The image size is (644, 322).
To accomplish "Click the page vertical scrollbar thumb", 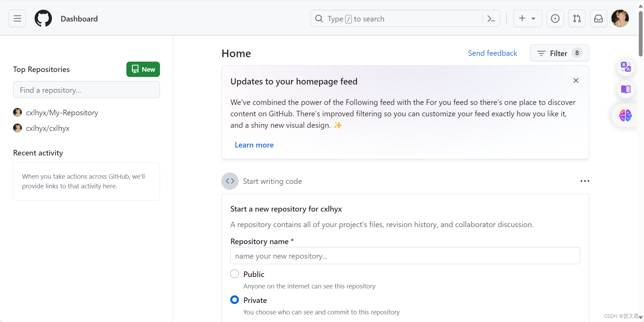I will [x=641, y=34].
